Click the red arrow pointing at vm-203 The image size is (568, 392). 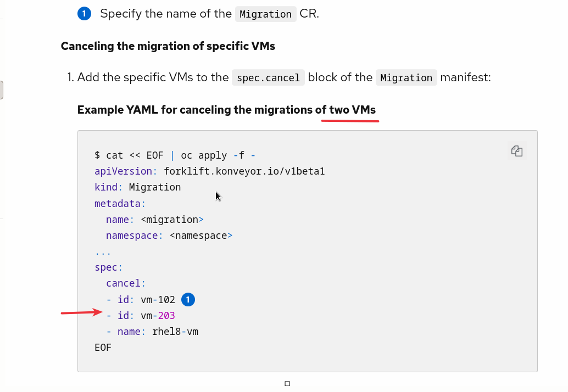pyautogui.click(x=81, y=313)
